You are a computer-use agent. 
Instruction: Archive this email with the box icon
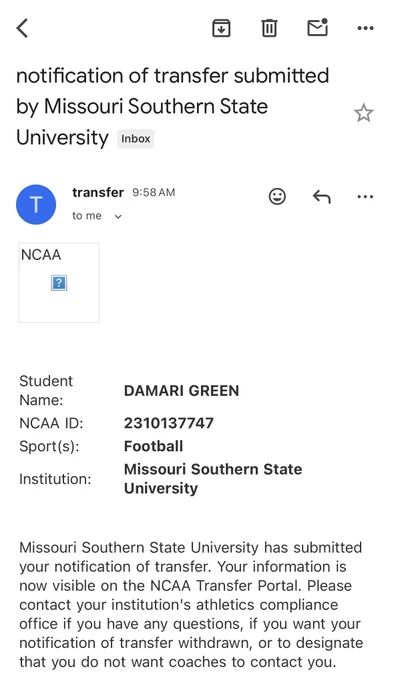point(221,28)
